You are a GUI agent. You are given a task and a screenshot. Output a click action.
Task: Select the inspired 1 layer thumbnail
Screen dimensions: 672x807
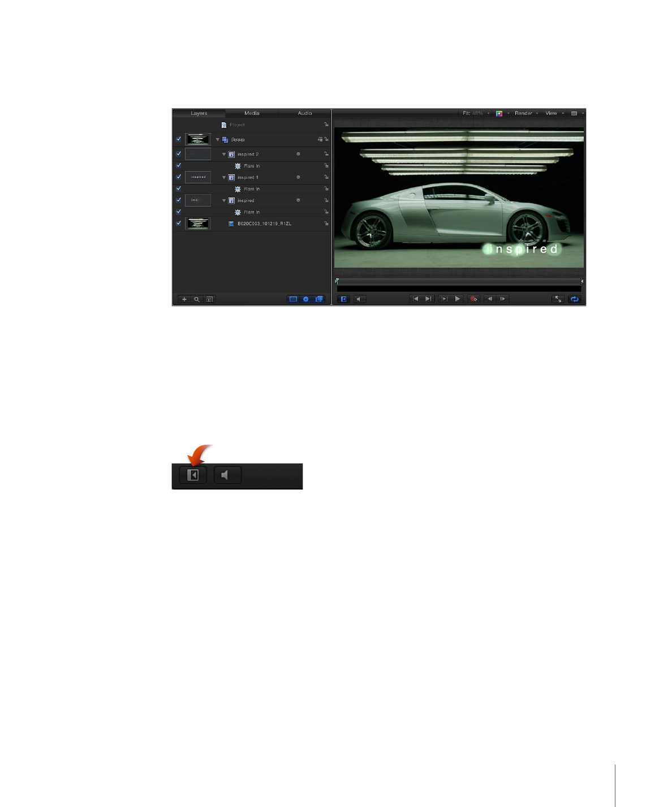(198, 177)
